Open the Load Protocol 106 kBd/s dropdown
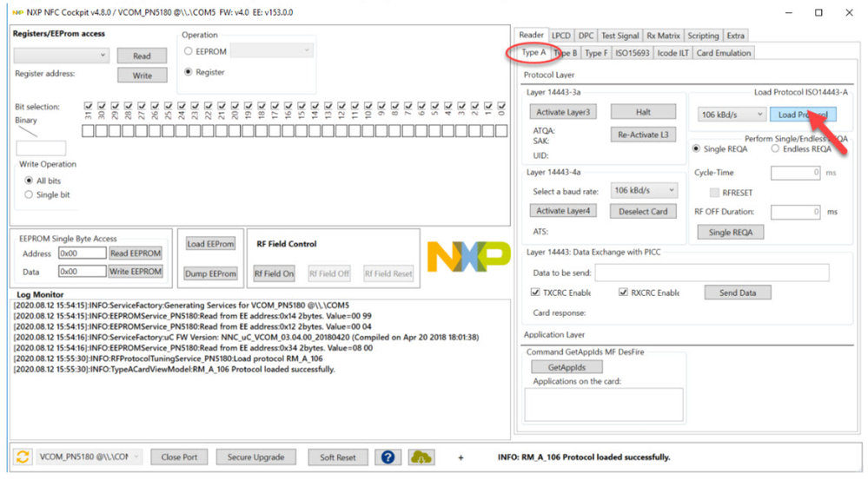Screen dimensions: 868x480 coord(732,115)
